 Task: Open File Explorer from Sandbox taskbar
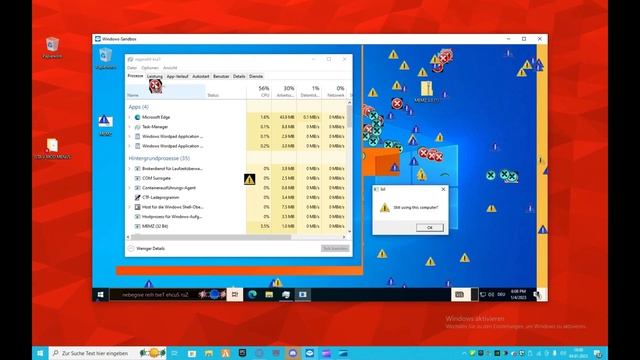269,295
